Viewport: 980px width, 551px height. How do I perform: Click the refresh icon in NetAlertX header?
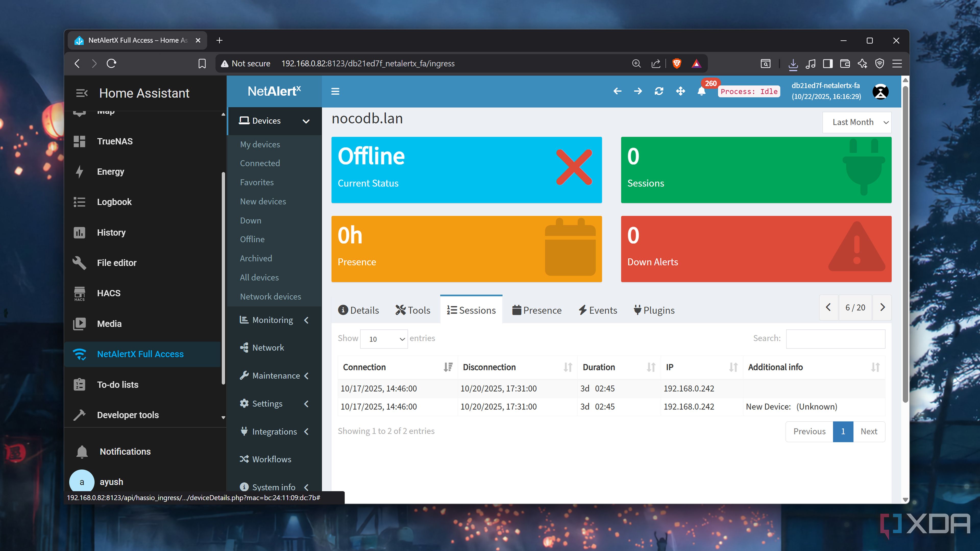tap(659, 91)
